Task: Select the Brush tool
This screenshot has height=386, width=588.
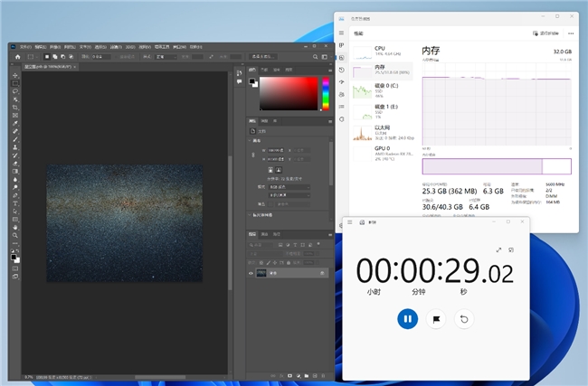Action: pyautogui.click(x=15, y=139)
